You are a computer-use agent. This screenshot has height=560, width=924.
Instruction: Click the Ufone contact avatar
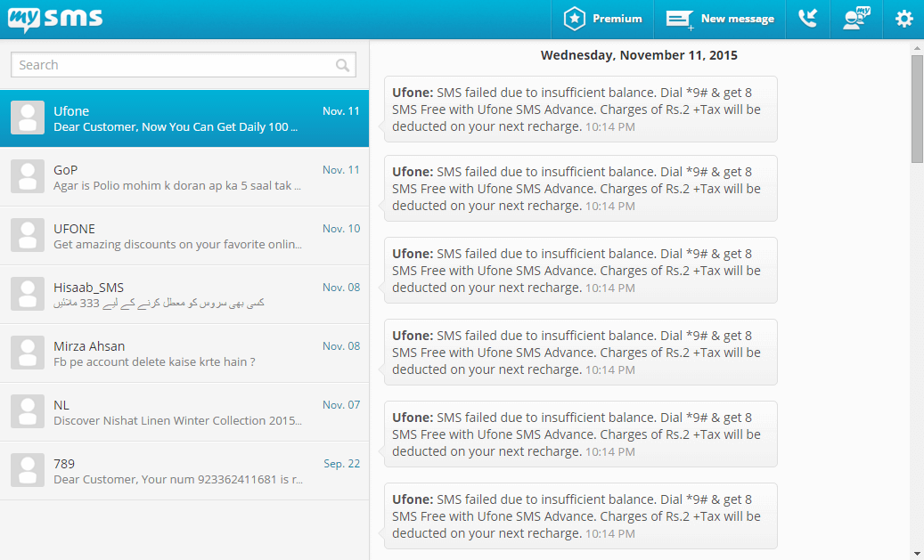[x=28, y=118]
